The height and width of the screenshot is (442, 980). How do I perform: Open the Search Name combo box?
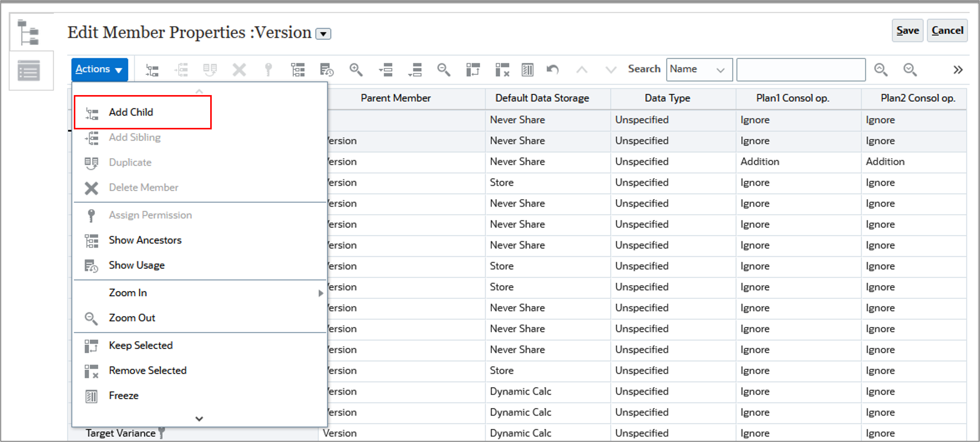(699, 70)
